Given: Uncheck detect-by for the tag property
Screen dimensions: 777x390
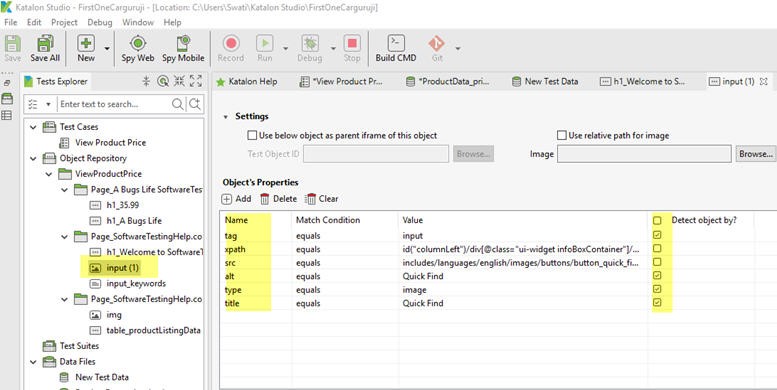Looking at the screenshot, I should 657,235.
